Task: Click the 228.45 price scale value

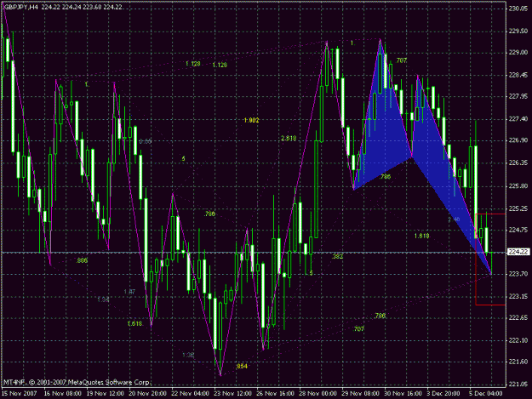Action: pyautogui.click(x=518, y=75)
